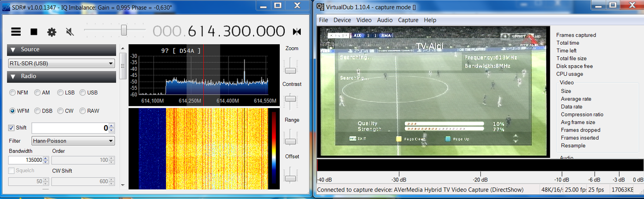Open VirtualDub Help menu
Viewport: 644px width, 199px height.
tap(430, 20)
